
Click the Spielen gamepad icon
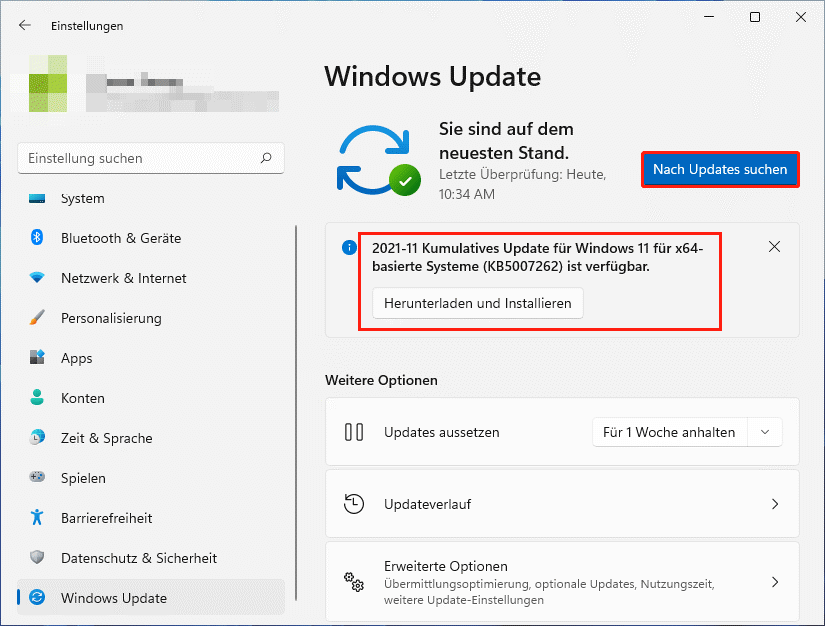[x=37, y=478]
